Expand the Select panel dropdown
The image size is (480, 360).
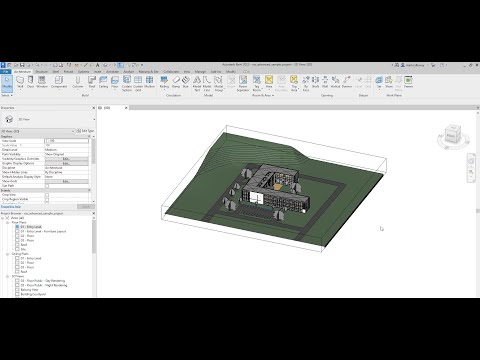7,95
